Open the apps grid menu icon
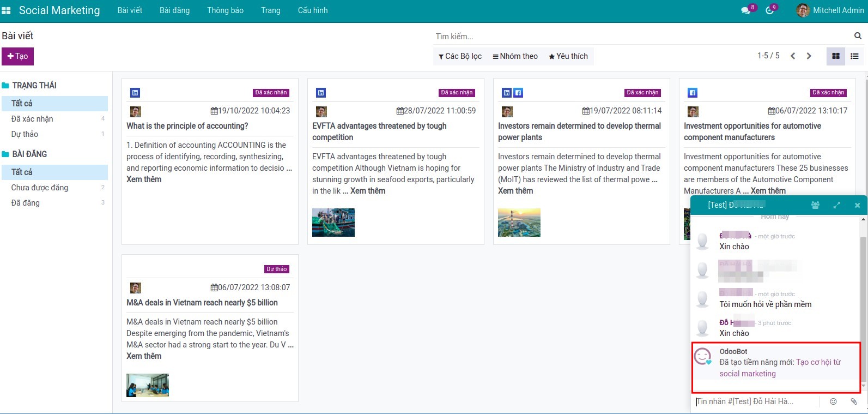The image size is (868, 414). click(x=7, y=10)
